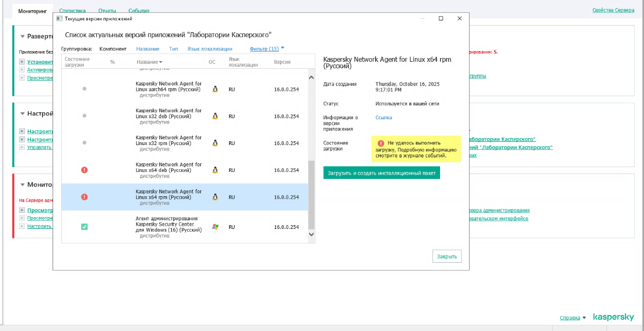Sort list by Название column header
644x331 pixels.
tap(149, 62)
